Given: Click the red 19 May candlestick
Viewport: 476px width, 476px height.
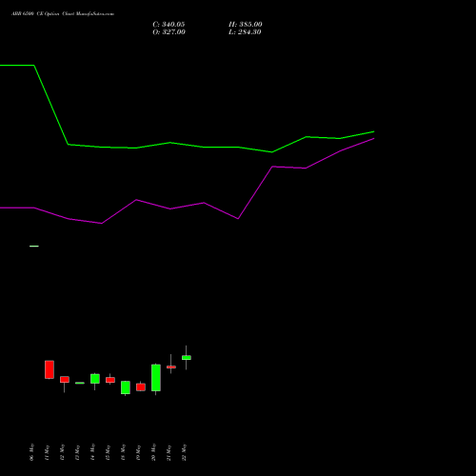Looking at the screenshot, I should [141, 387].
